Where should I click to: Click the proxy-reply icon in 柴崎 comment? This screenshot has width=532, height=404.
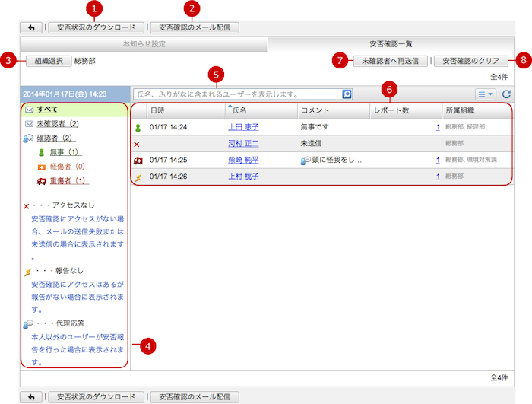(306, 161)
